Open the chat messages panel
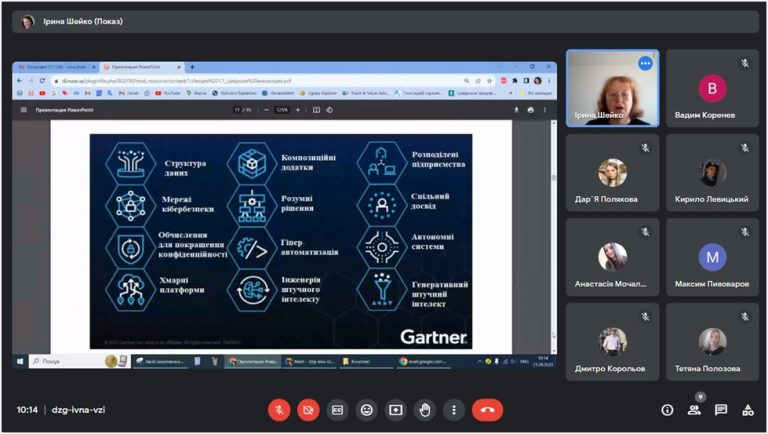 click(x=721, y=410)
